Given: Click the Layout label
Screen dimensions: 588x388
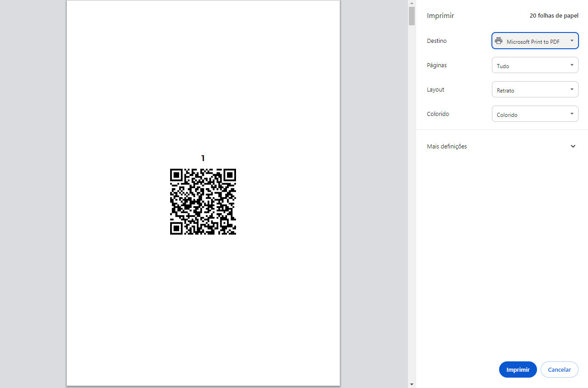Looking at the screenshot, I should (435, 89).
